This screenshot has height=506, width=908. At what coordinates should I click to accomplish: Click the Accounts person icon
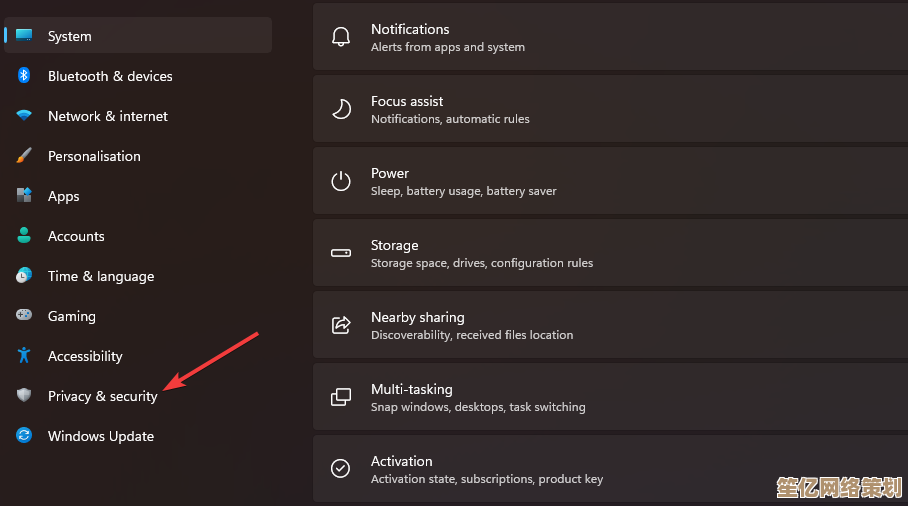[x=24, y=235]
